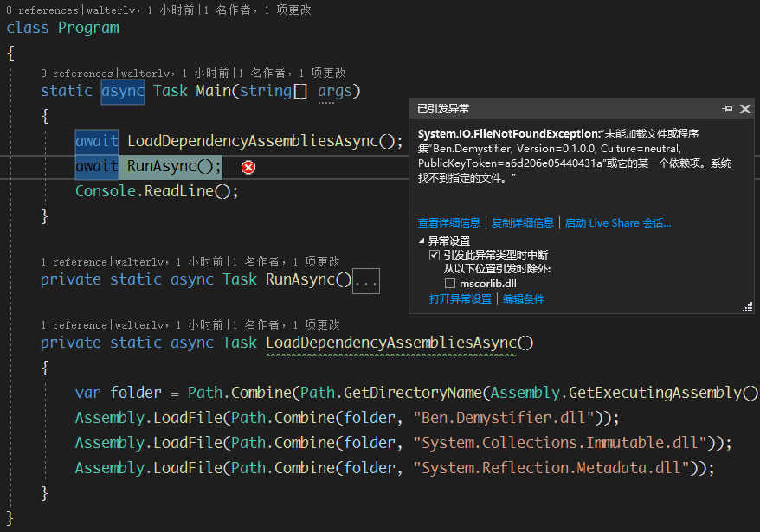This screenshot has width=760, height=532.
Task: Open the 查看详细信息 link
Action: click(450, 223)
